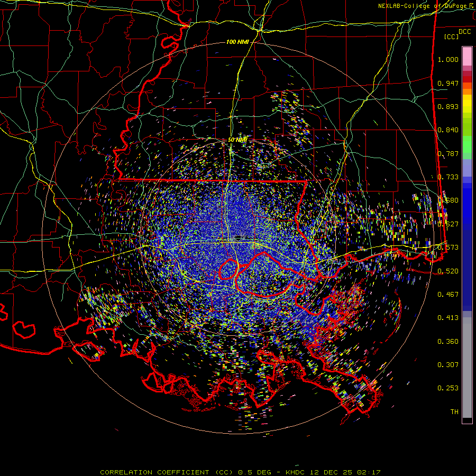
Task: Click the 0.467 legend value
Action: pos(448,295)
